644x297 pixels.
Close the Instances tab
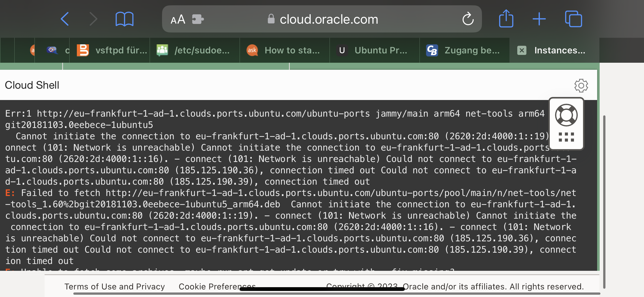(x=522, y=50)
